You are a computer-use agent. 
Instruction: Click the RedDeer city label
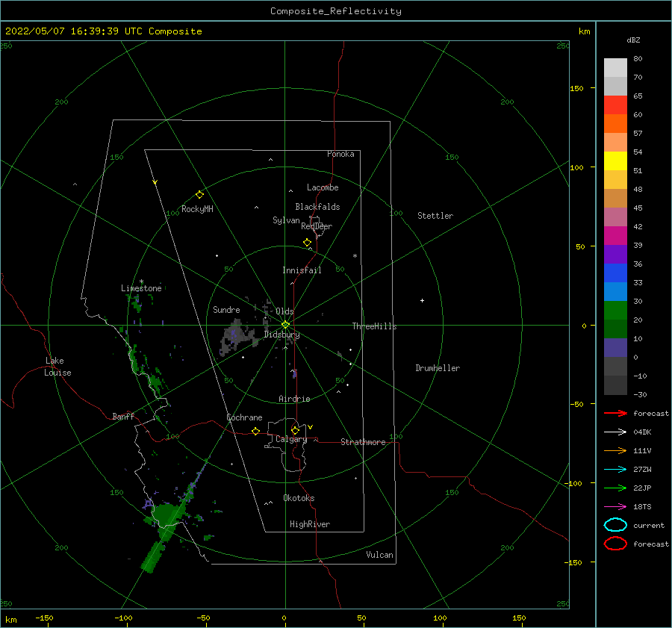(317, 226)
